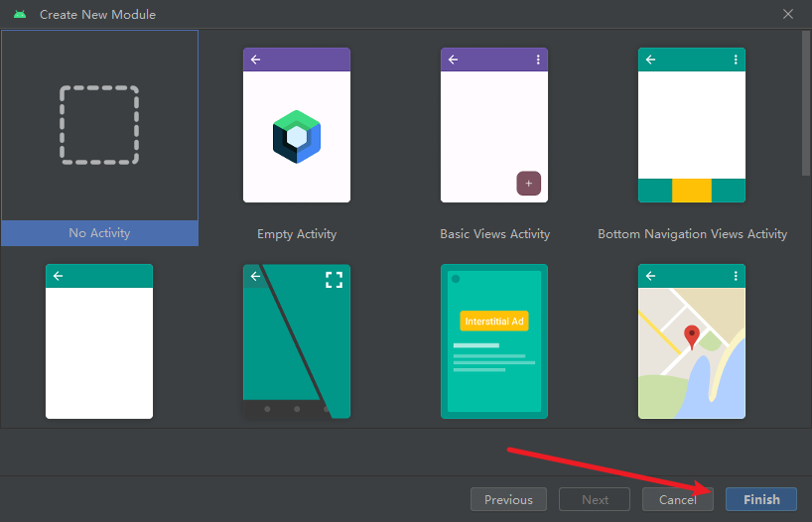Click Finish to create the module

(x=761, y=499)
